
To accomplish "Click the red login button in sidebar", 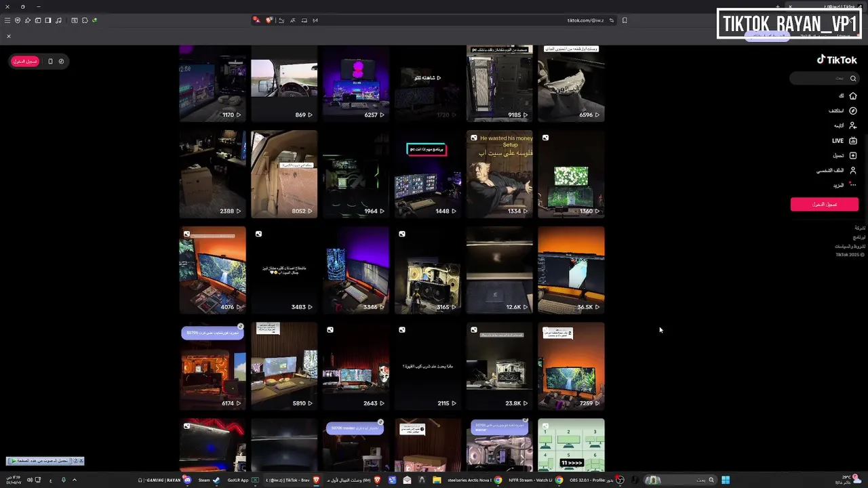I will [824, 204].
